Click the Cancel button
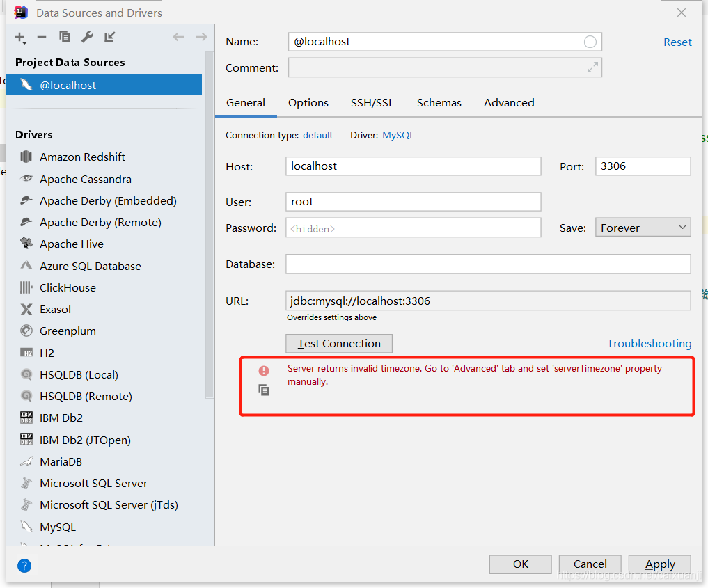The height and width of the screenshot is (588, 708). click(x=590, y=564)
